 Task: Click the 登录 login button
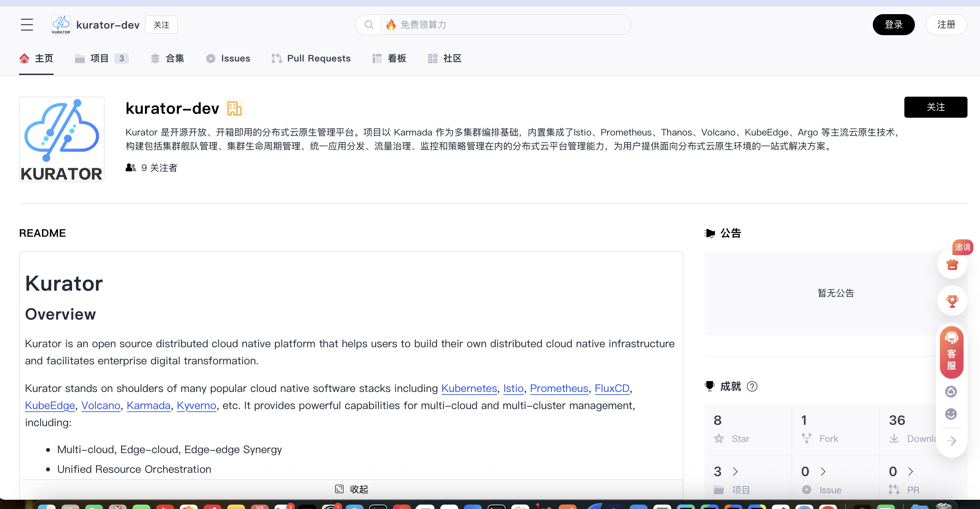(x=893, y=25)
